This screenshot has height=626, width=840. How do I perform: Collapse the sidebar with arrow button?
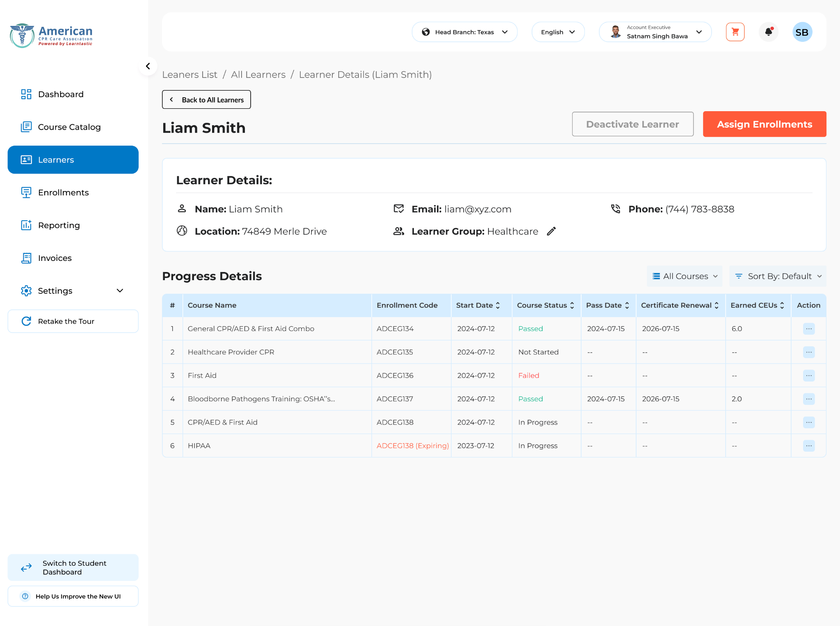pyautogui.click(x=148, y=66)
